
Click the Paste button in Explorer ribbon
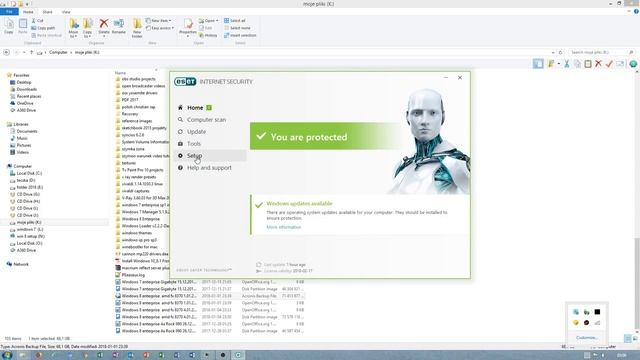pos(23,26)
